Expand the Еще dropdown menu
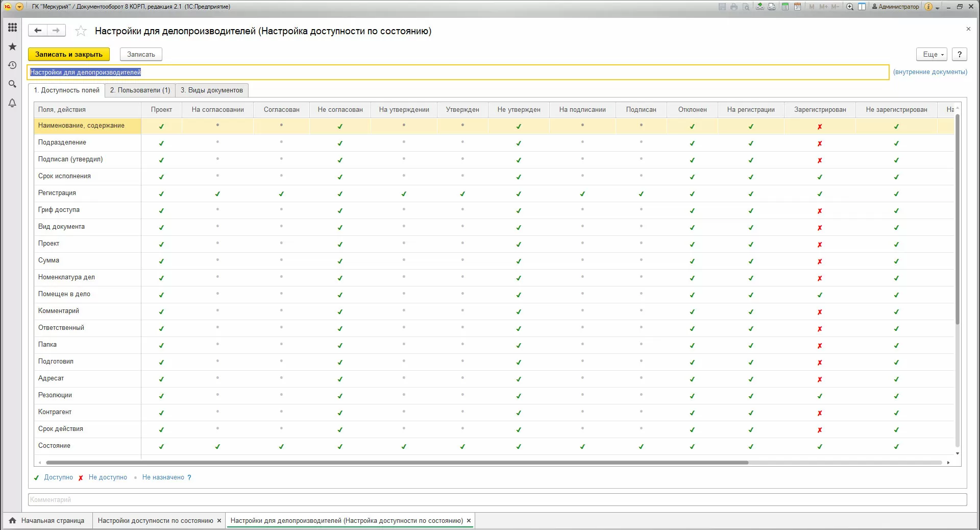The width and height of the screenshot is (980, 530). click(932, 55)
